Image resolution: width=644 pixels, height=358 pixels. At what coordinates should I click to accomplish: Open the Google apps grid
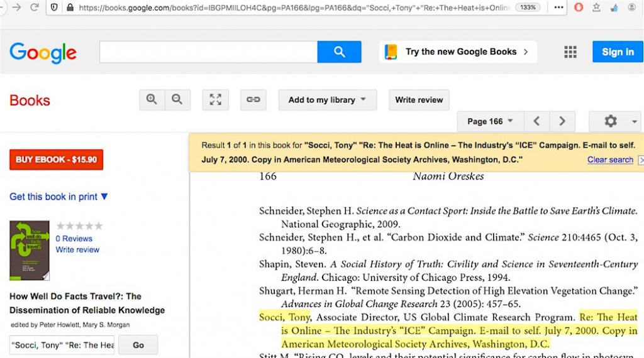click(x=570, y=52)
